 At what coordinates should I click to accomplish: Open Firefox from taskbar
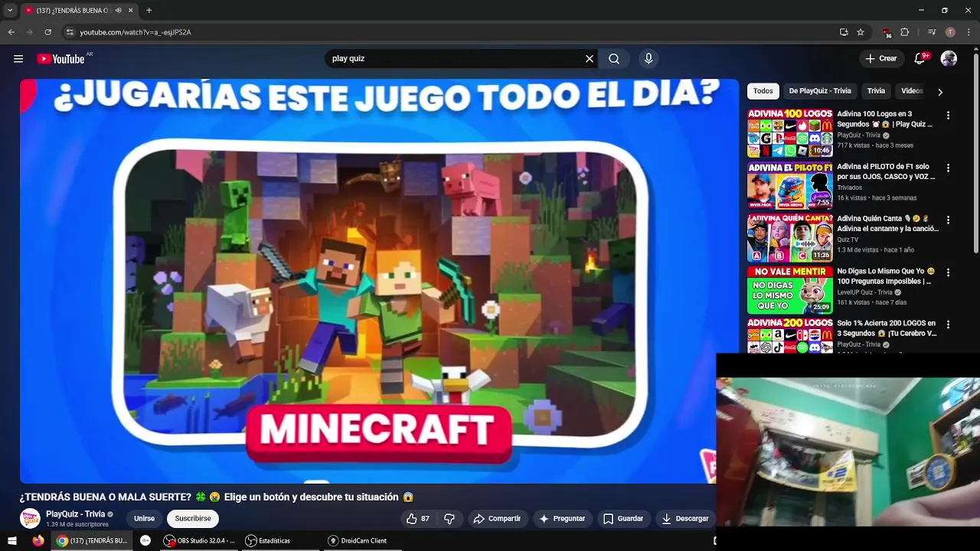click(x=38, y=541)
